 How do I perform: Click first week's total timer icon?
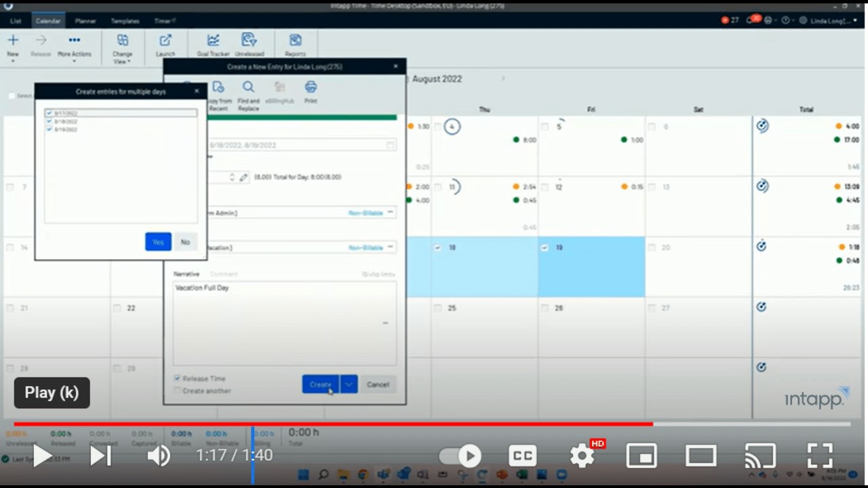pyautogui.click(x=762, y=125)
